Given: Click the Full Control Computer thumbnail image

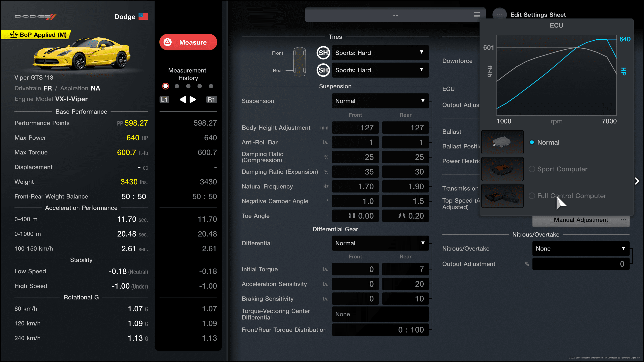Looking at the screenshot, I should tap(502, 196).
